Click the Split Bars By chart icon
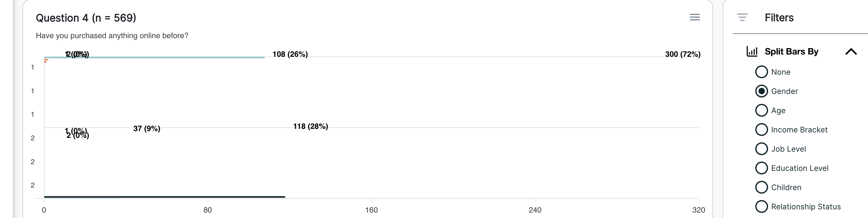Screen dimensions: 868x218 [752, 51]
